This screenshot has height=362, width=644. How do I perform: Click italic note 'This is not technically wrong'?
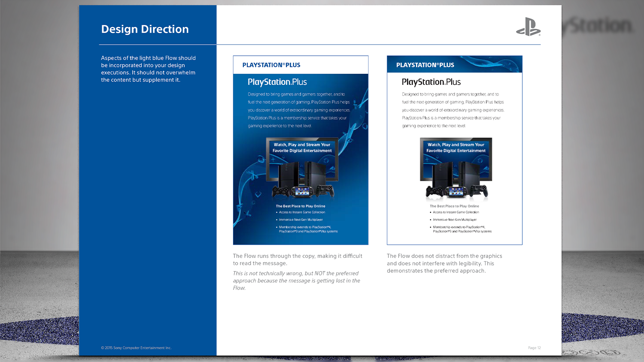(x=297, y=281)
